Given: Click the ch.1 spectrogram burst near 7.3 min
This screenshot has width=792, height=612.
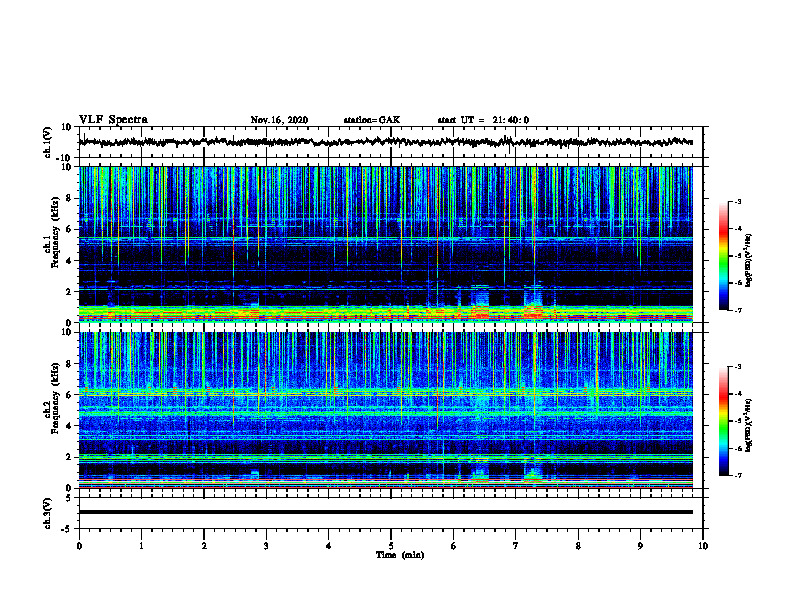Looking at the screenshot, I should pos(533,303).
